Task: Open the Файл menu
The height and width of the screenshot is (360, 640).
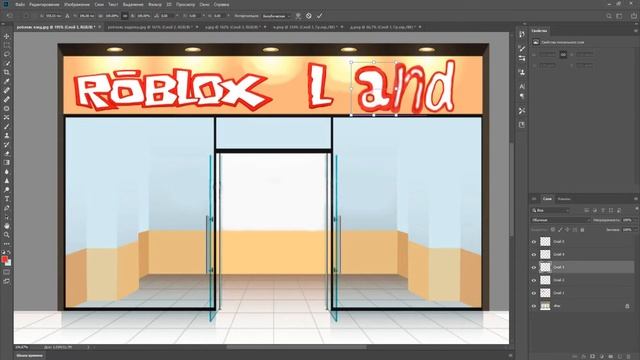Action: (x=20, y=4)
